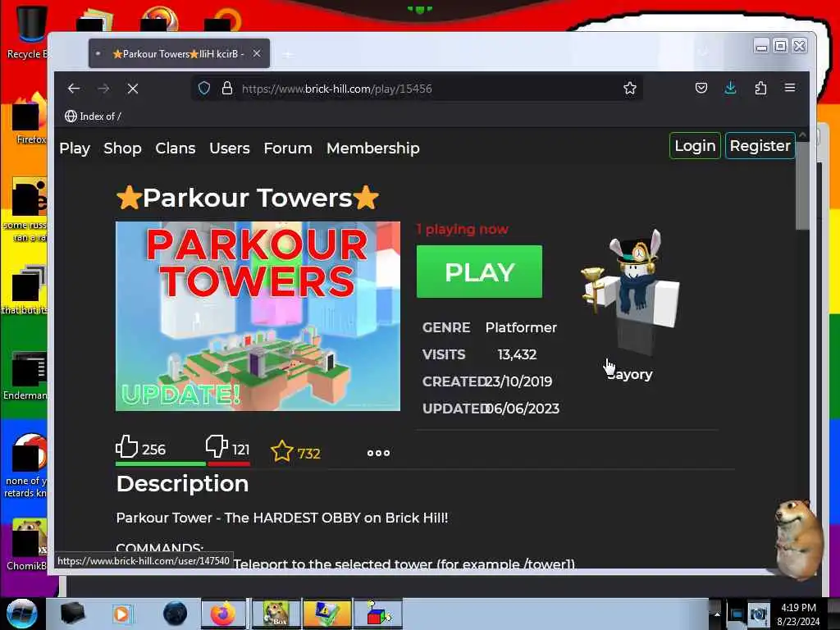Viewport: 840px width, 630px height.
Task: Launch the media player taskbar icon
Action: coord(121,614)
